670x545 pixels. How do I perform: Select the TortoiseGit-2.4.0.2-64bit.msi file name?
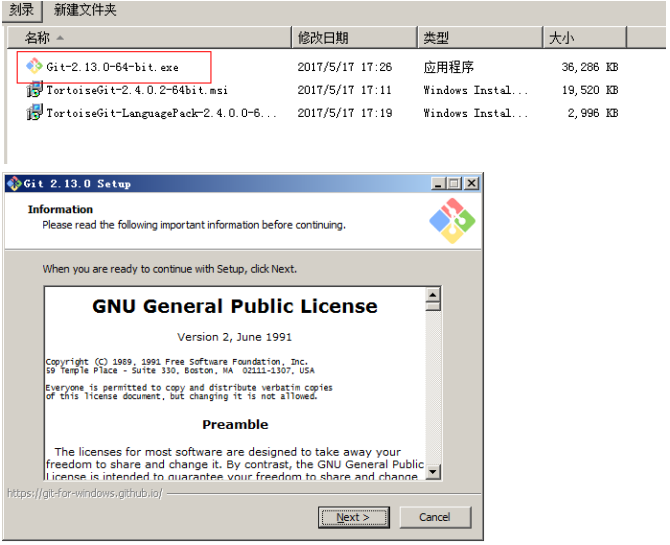(137, 90)
